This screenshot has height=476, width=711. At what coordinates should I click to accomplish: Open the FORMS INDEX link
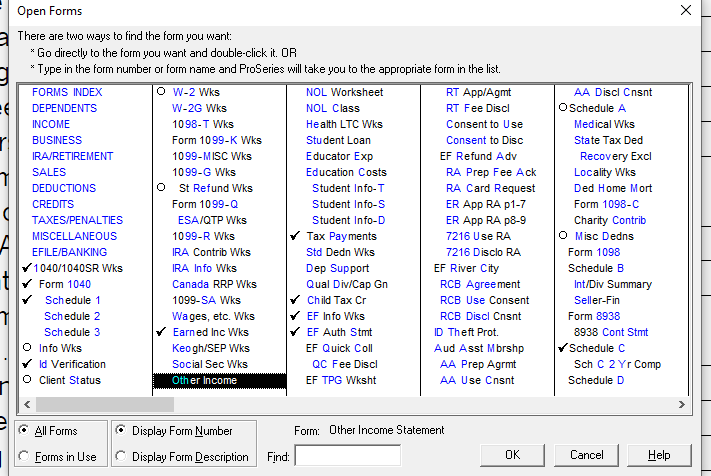67,92
